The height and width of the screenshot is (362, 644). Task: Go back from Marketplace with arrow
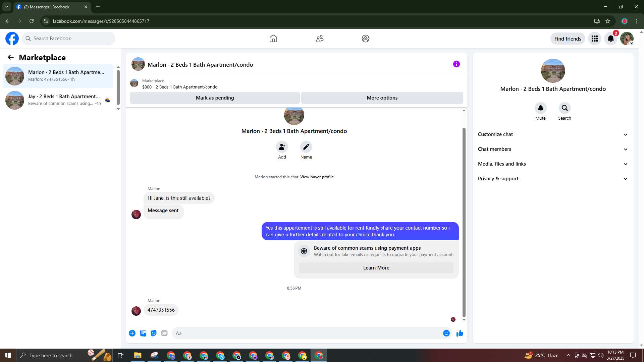pyautogui.click(x=11, y=58)
